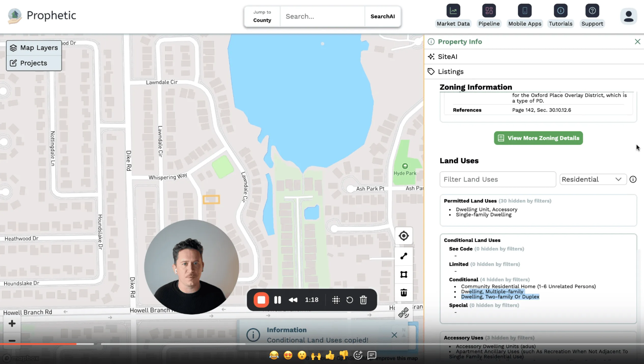This screenshot has height=364, width=644.
Task: Open the Residential land use dropdown
Action: 593,179
